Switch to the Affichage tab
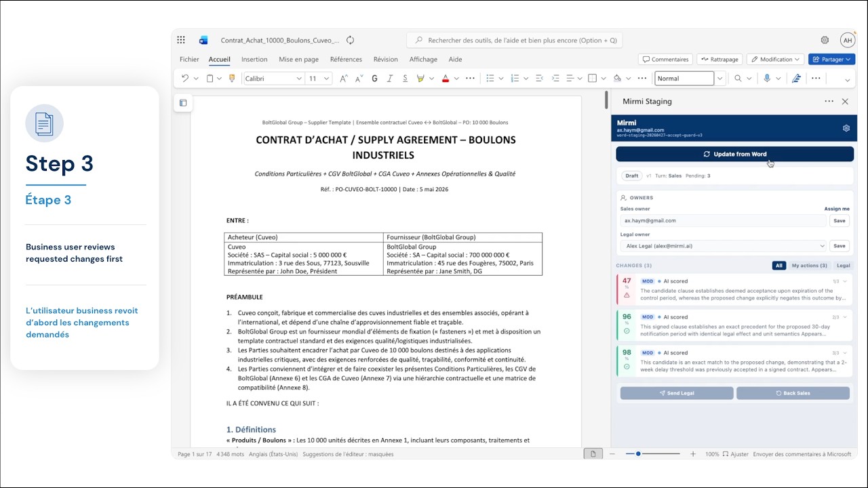 pyautogui.click(x=423, y=60)
